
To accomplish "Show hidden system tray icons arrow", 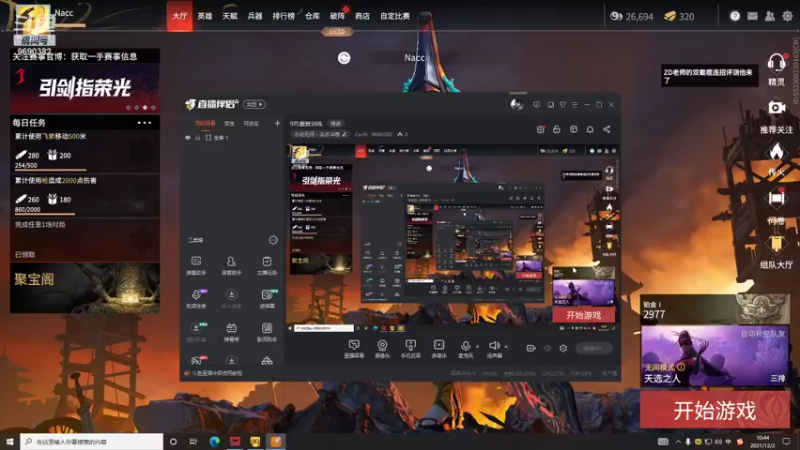I will (x=678, y=441).
